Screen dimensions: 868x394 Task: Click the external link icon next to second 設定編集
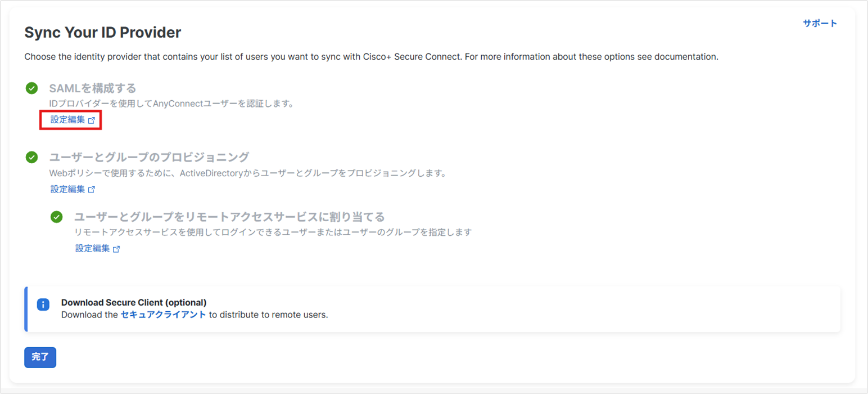point(92,189)
